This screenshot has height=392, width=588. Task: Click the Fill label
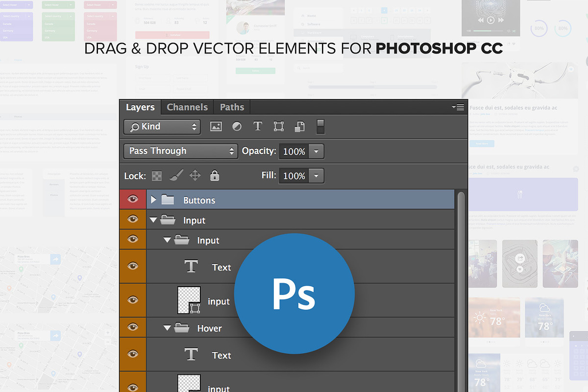pyautogui.click(x=269, y=175)
